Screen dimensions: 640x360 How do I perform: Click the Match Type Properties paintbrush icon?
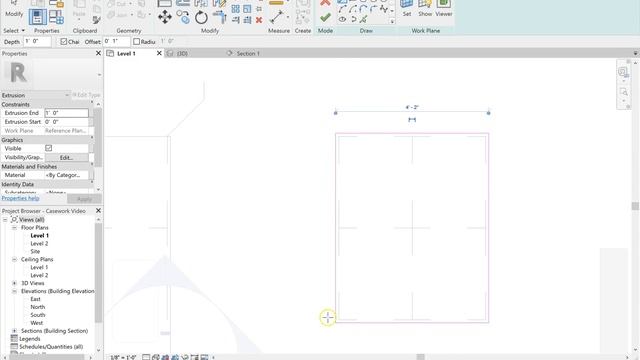[96, 20]
